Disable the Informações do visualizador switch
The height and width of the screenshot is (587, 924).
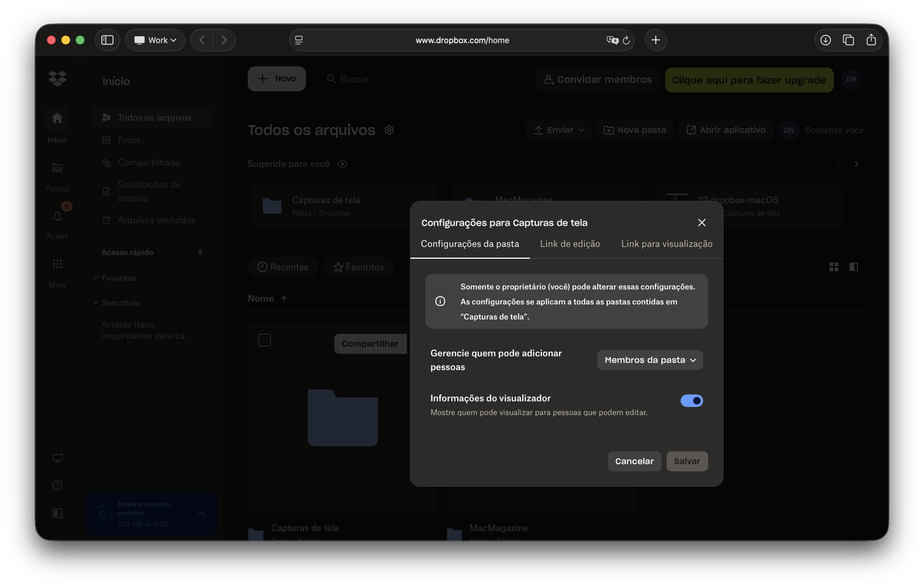pyautogui.click(x=691, y=400)
